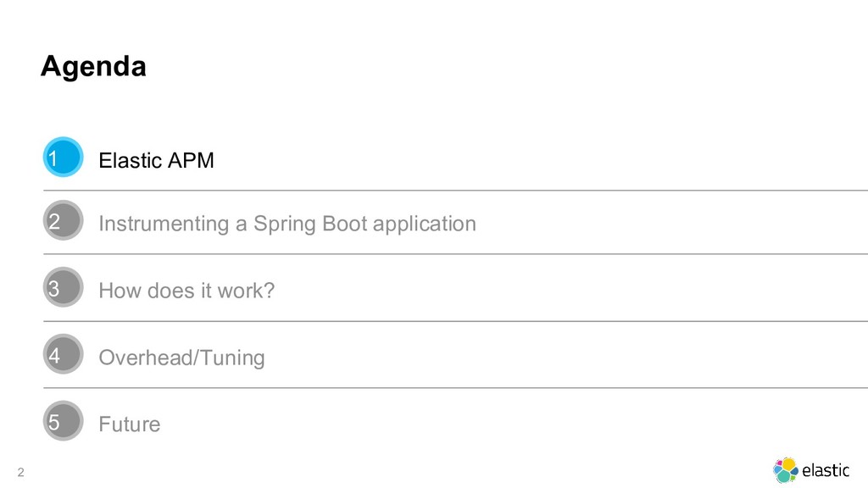The height and width of the screenshot is (488, 868).
Task: Click the gray number 3 circle
Action: click(x=63, y=287)
